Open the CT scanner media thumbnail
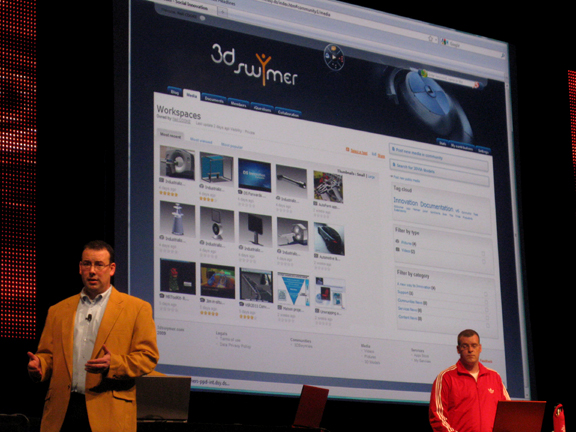This screenshot has width=576, height=432. coord(177,163)
